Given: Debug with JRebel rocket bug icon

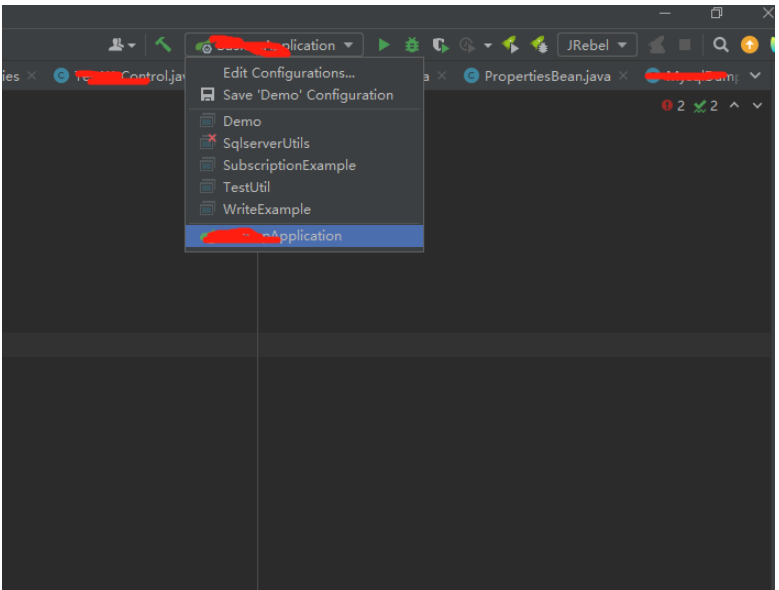Looking at the screenshot, I should pos(539,45).
